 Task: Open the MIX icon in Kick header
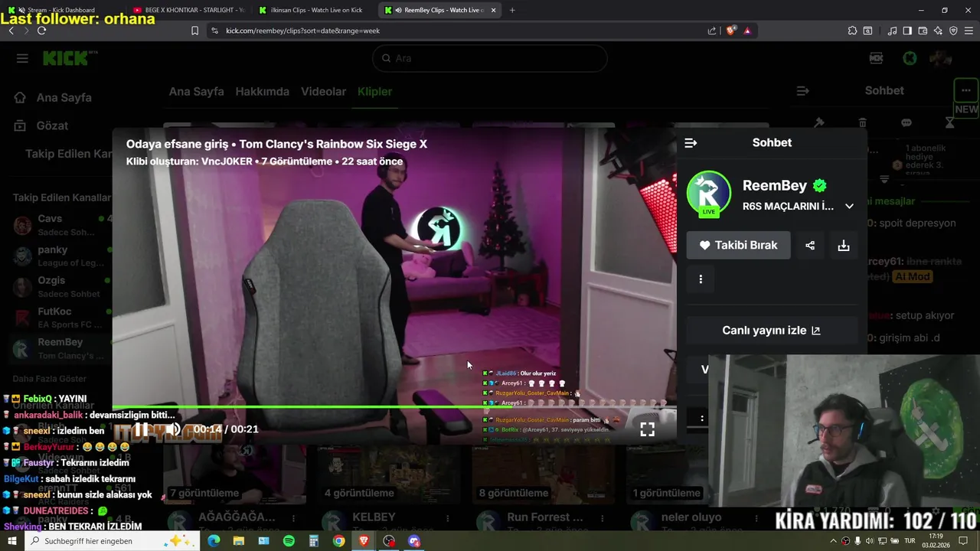pos(877,58)
